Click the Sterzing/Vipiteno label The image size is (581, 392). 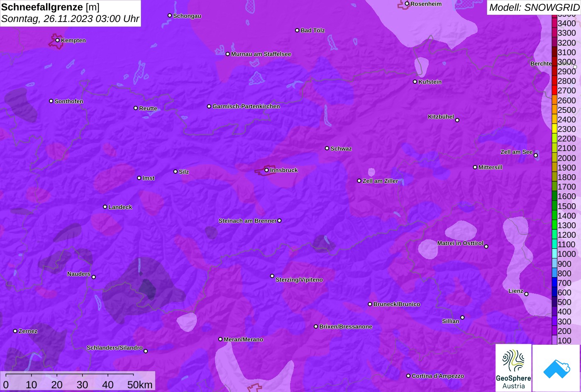299,280
